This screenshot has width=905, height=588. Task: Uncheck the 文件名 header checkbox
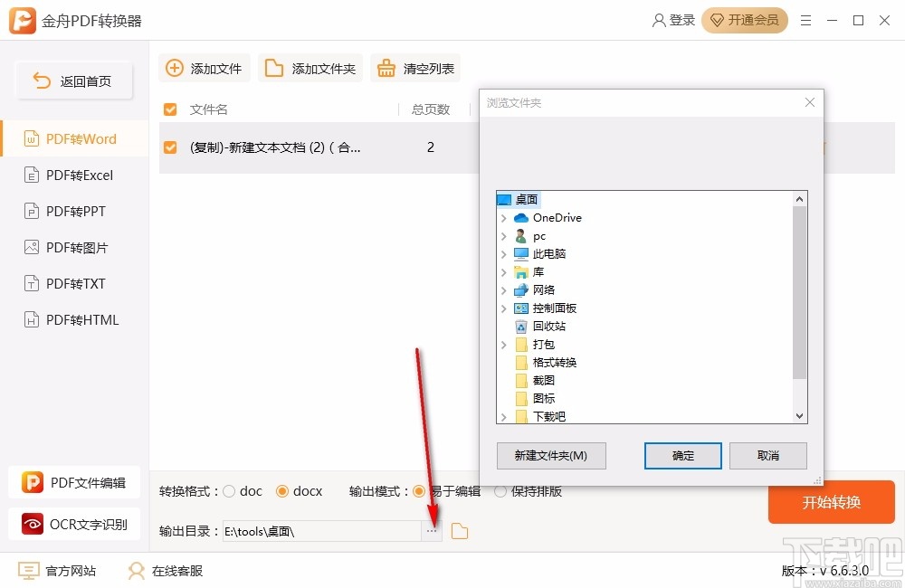169,109
